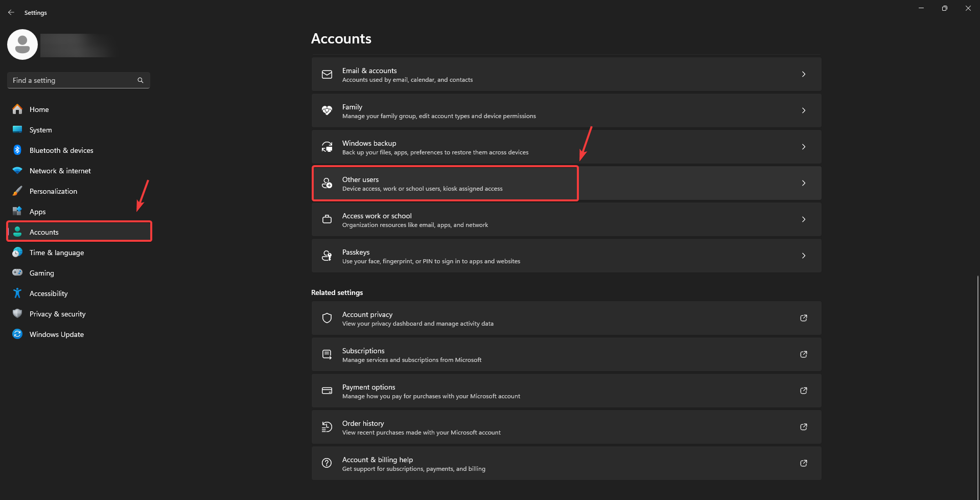The height and width of the screenshot is (500, 980).
Task: Click the search magnifier icon
Action: [141, 80]
